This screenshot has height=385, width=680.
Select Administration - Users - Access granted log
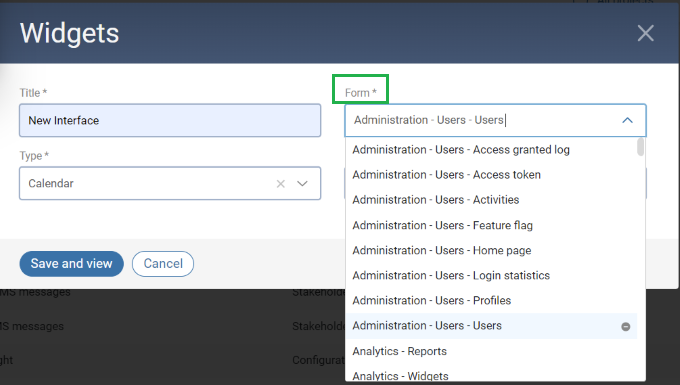[491, 150]
